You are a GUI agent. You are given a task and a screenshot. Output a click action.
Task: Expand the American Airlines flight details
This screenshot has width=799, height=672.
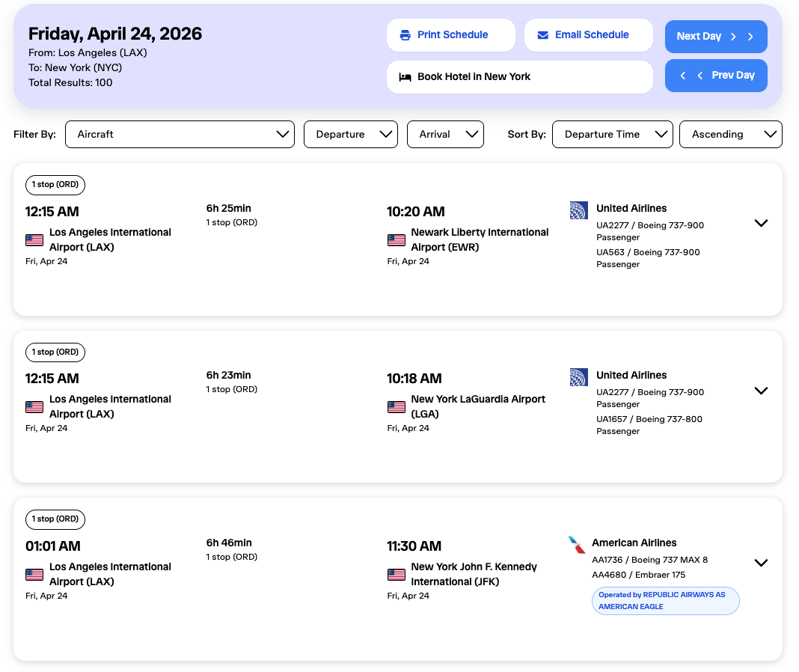pos(761,563)
